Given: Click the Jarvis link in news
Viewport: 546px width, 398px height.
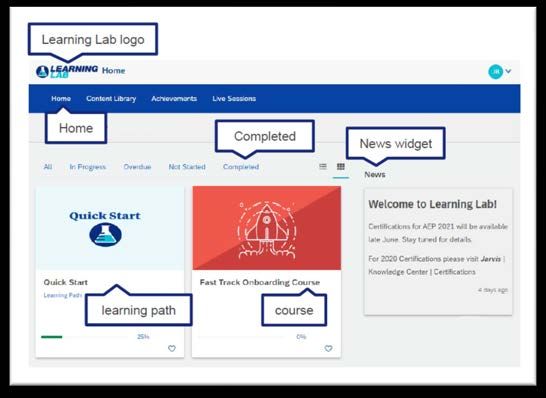Looking at the screenshot, I should tap(491, 259).
